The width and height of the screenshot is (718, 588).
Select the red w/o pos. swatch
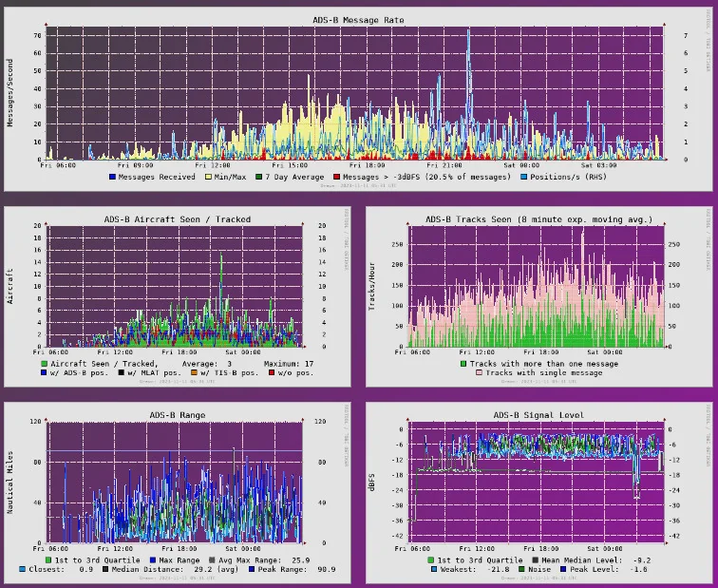coord(272,373)
